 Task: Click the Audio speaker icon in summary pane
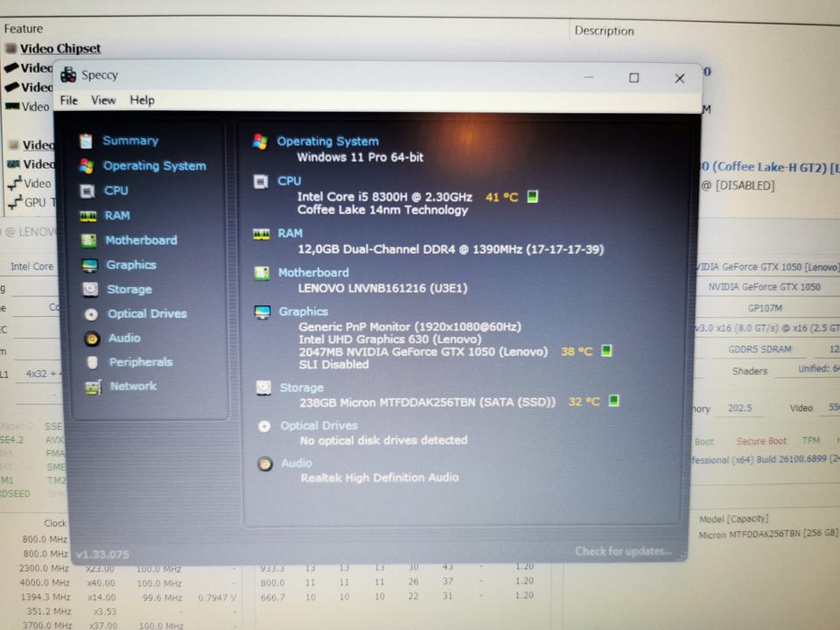(x=265, y=464)
